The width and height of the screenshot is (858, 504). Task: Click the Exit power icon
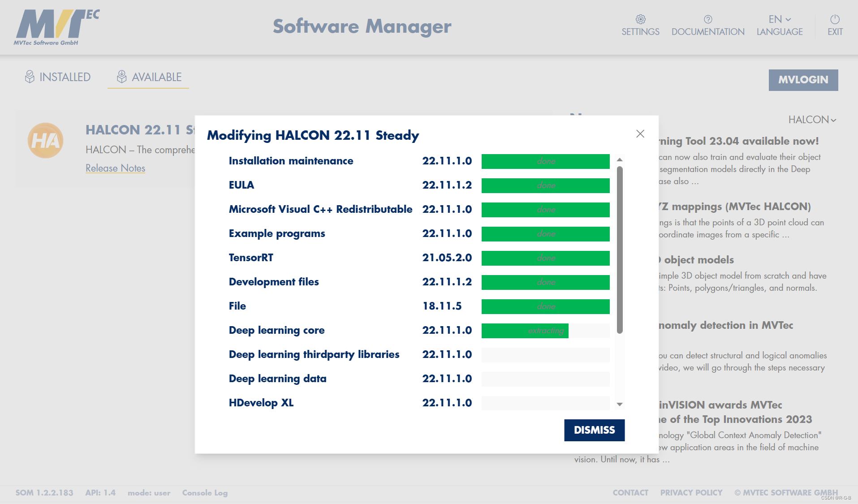[835, 19]
